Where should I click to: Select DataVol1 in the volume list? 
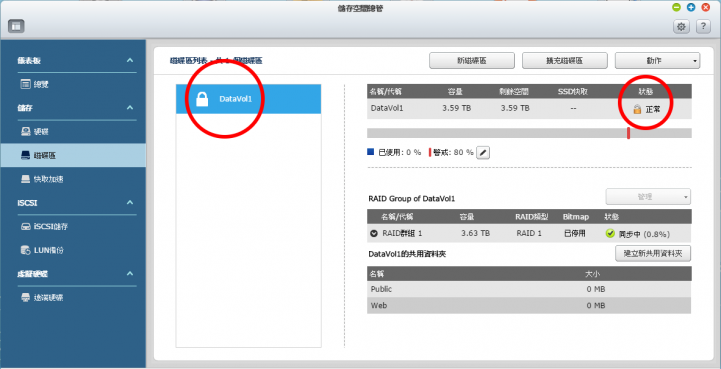248,99
